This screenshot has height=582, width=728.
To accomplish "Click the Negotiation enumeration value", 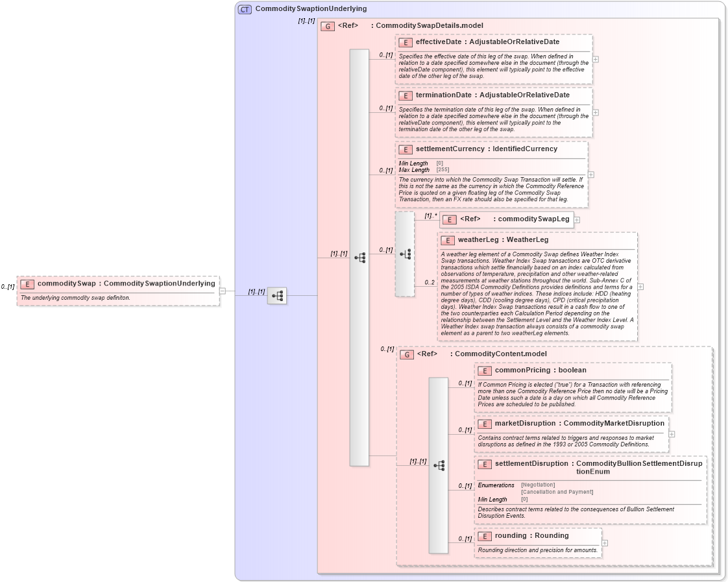I will click(x=538, y=485).
